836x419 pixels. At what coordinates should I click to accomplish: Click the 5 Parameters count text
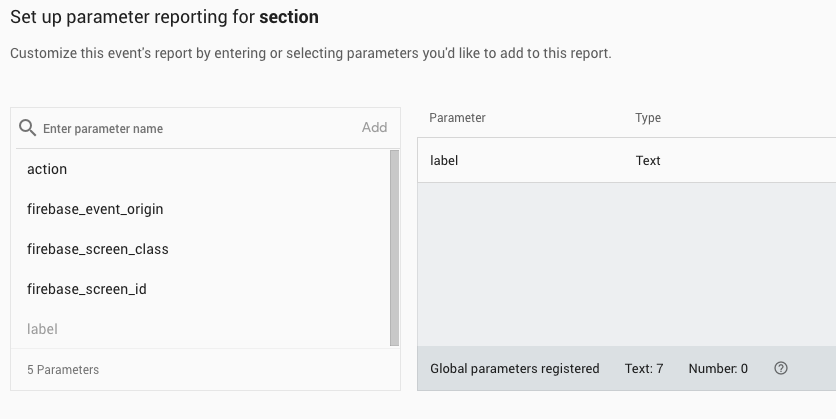[x=63, y=370]
